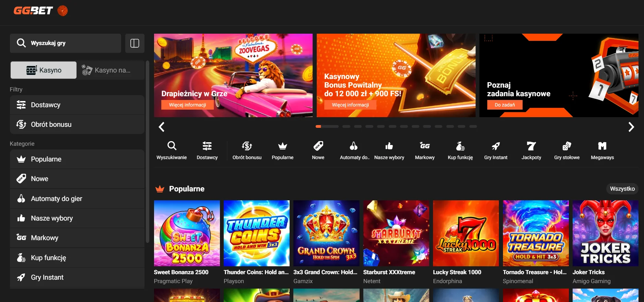Open the Sweet Bonanza 2500 game thumbnail
Screen dimensions: 644x302
coord(187,233)
